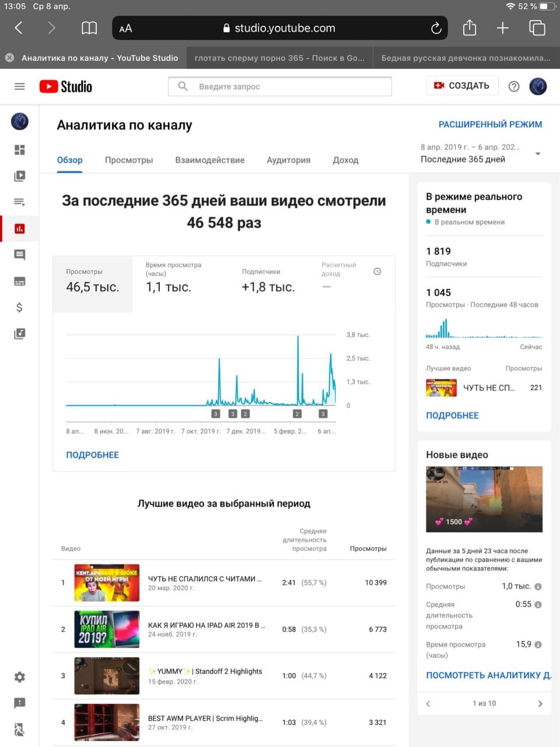Open help question mark icon
This screenshot has height=747, width=560.
(x=514, y=86)
